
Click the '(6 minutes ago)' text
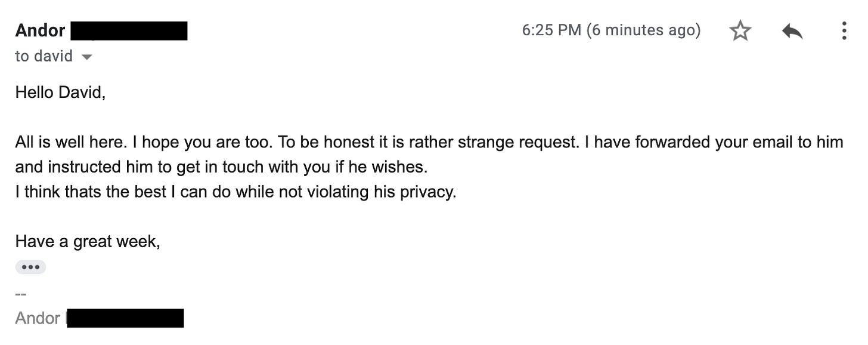tap(644, 30)
